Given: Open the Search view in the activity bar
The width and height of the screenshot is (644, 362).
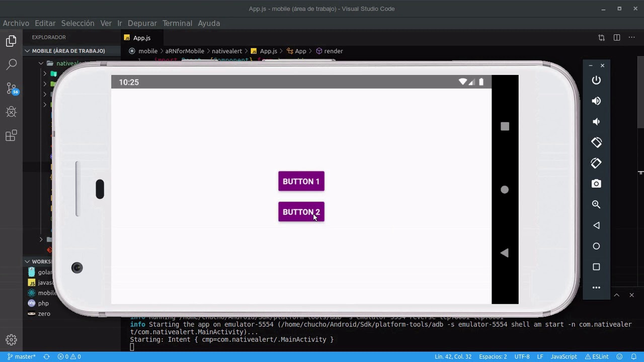Looking at the screenshot, I should pos(11,64).
